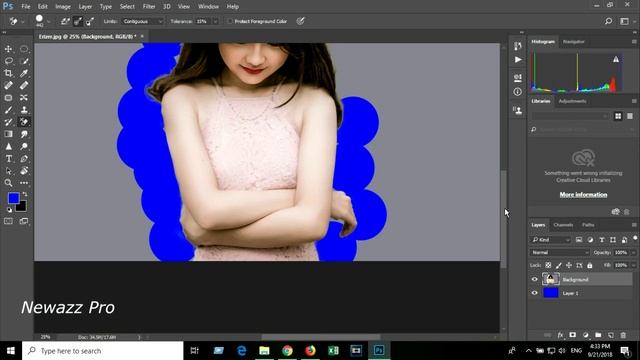Viewport: 640px width, 360px height.
Task: Open the Fill dropdown arrow
Action: (x=634, y=265)
